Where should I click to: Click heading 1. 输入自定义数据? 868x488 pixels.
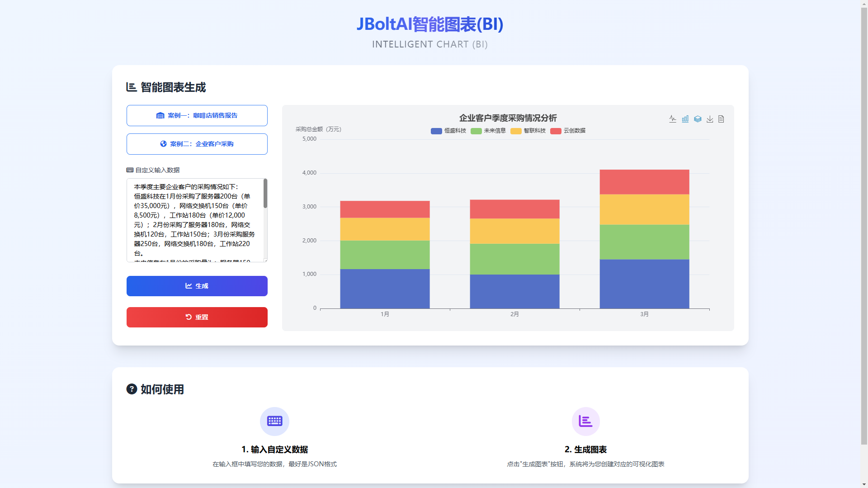274,450
